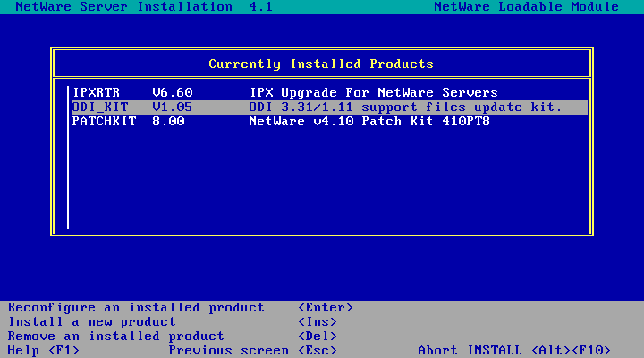This screenshot has width=644, height=358.
Task: Click the <Enter> key hint
Action: coord(326,308)
